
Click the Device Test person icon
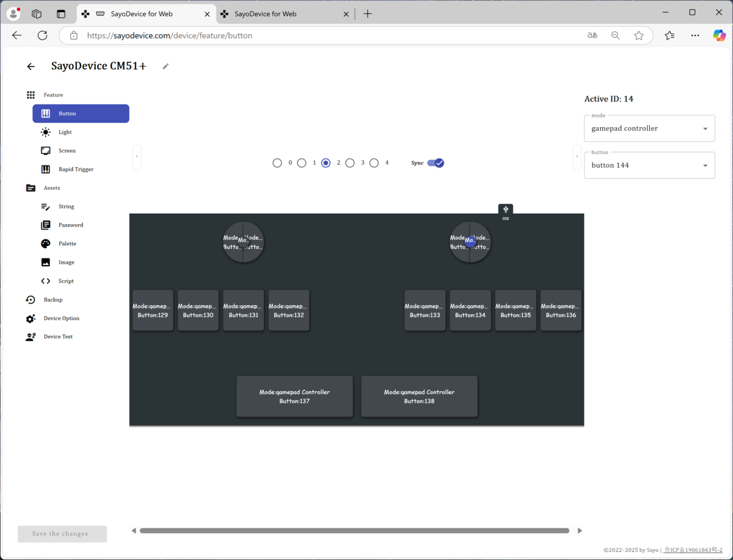(x=31, y=337)
